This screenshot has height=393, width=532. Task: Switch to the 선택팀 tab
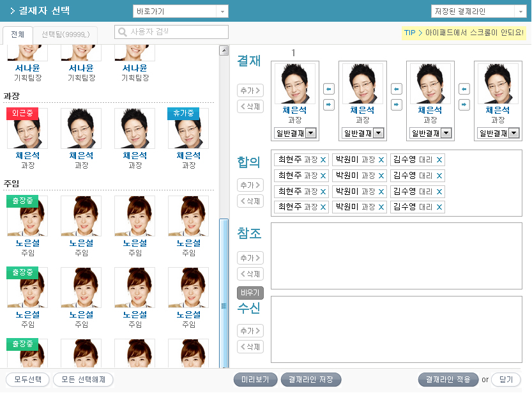tap(65, 35)
